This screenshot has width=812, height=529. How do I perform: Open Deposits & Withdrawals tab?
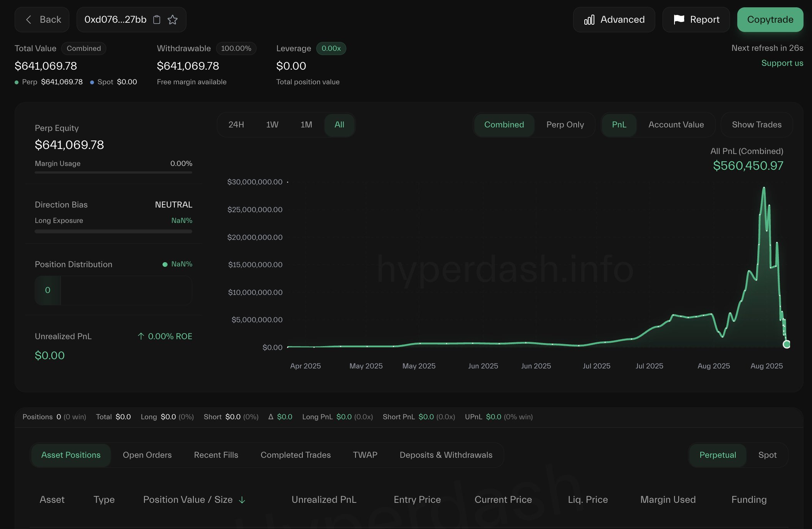446,455
